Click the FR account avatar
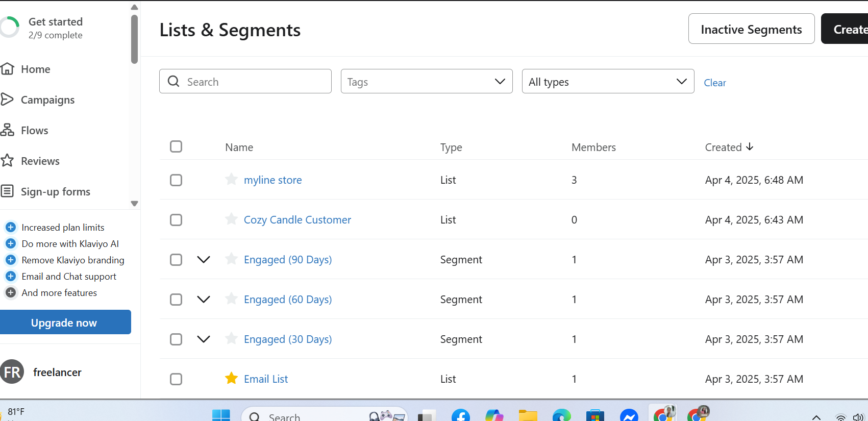868x421 pixels. 12,372
